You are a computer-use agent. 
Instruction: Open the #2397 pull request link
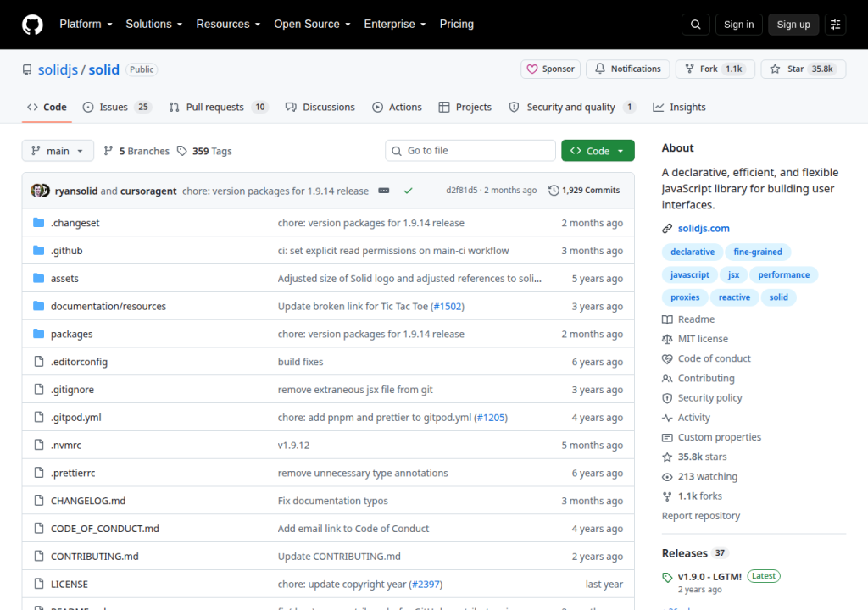click(x=426, y=584)
